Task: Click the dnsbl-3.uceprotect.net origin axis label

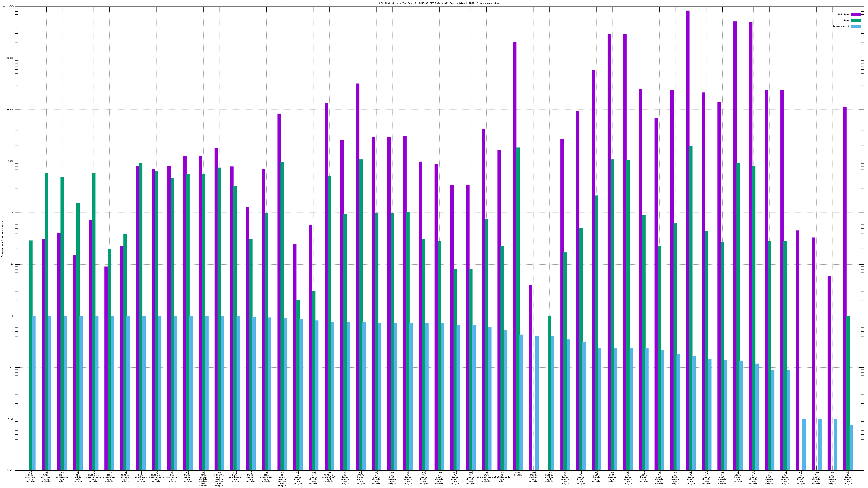Action: point(329,477)
